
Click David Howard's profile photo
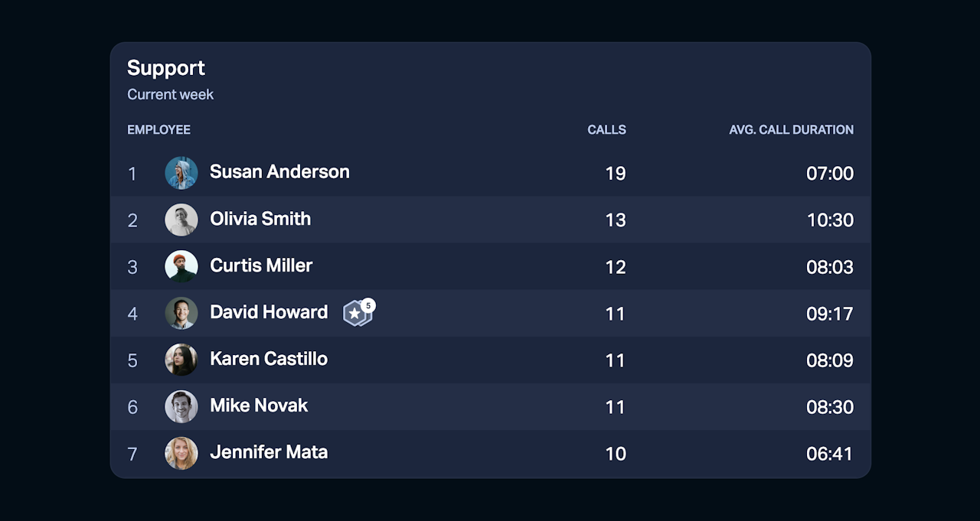tap(181, 313)
